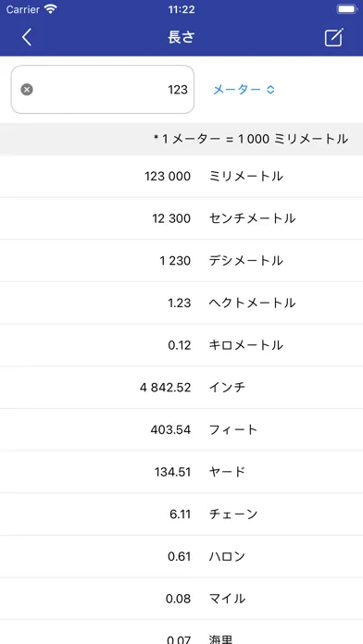363x644 pixels.
Task: Tap the マイル conversion row
Action: click(181, 599)
